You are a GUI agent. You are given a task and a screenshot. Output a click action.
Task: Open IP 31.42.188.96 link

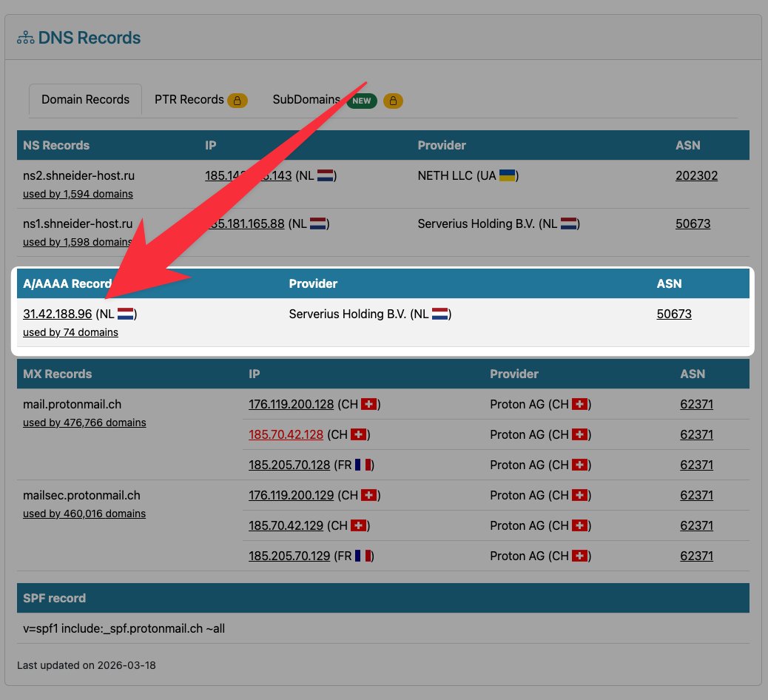(x=57, y=314)
